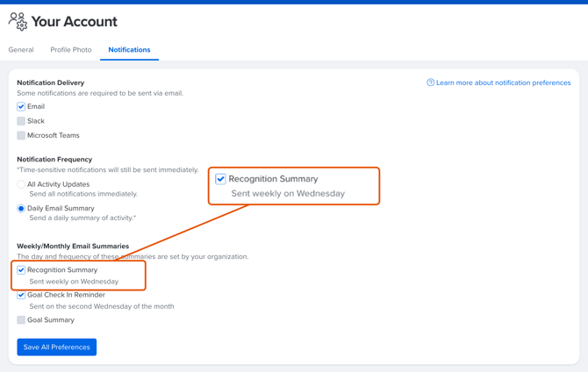
Task: Switch to the Profile Photo tab
Action: pos(71,50)
